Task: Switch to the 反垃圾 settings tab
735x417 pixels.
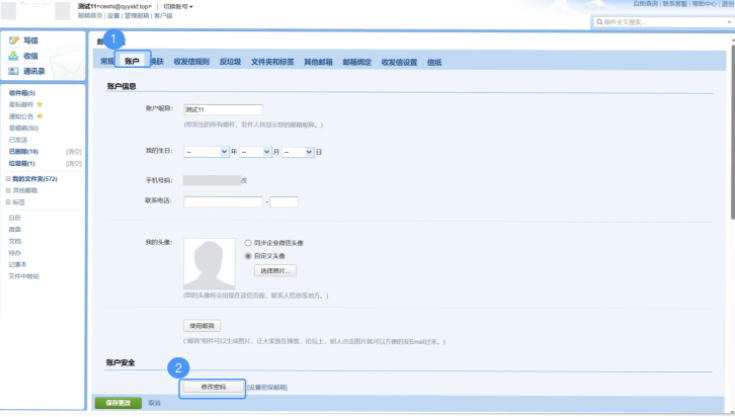Action: pyautogui.click(x=230, y=62)
